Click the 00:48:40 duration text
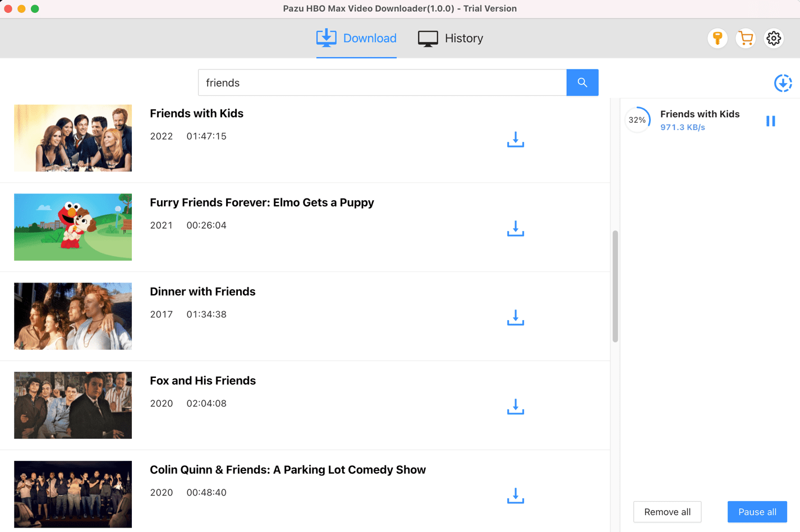Viewport: 800px width, 532px height. point(206,493)
